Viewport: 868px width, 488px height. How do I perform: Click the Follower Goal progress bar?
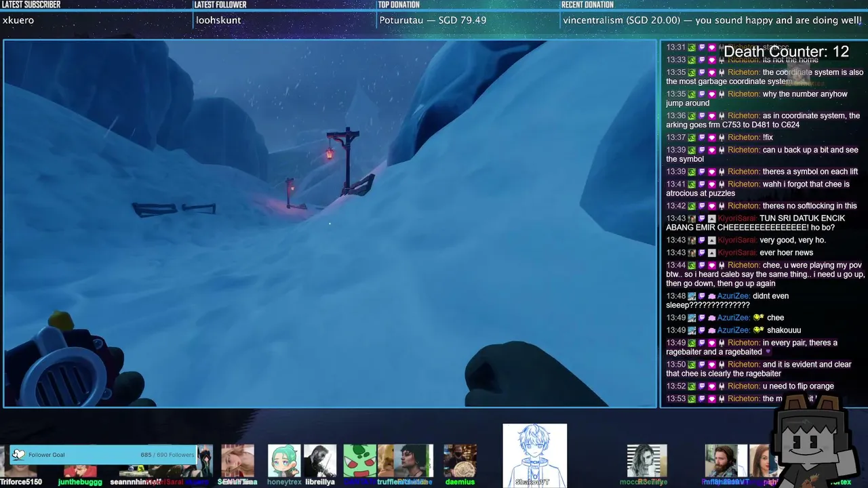[103, 455]
